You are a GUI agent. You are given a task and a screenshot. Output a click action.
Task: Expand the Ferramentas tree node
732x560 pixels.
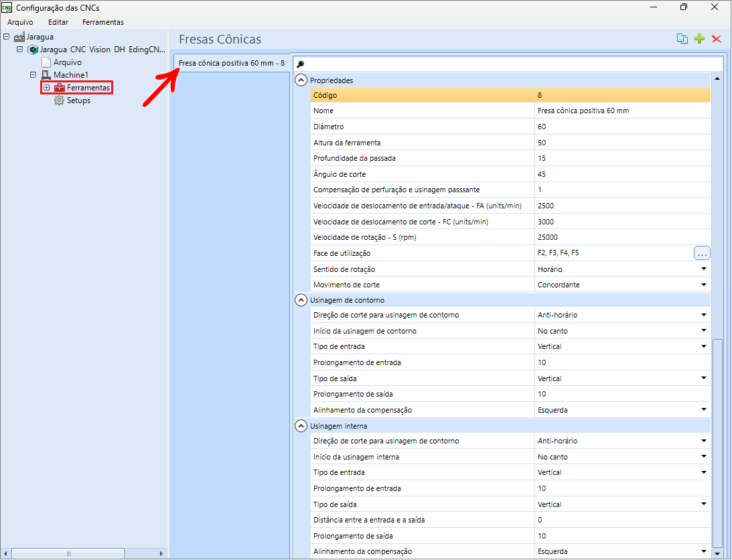coord(46,88)
